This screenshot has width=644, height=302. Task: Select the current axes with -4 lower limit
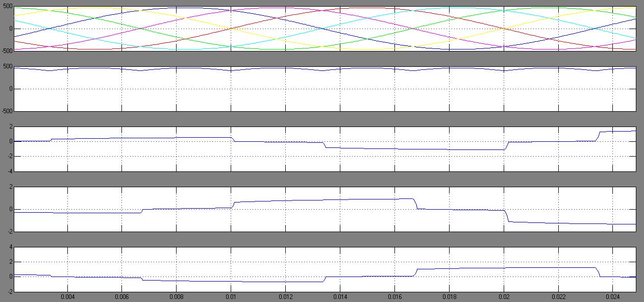325,148
